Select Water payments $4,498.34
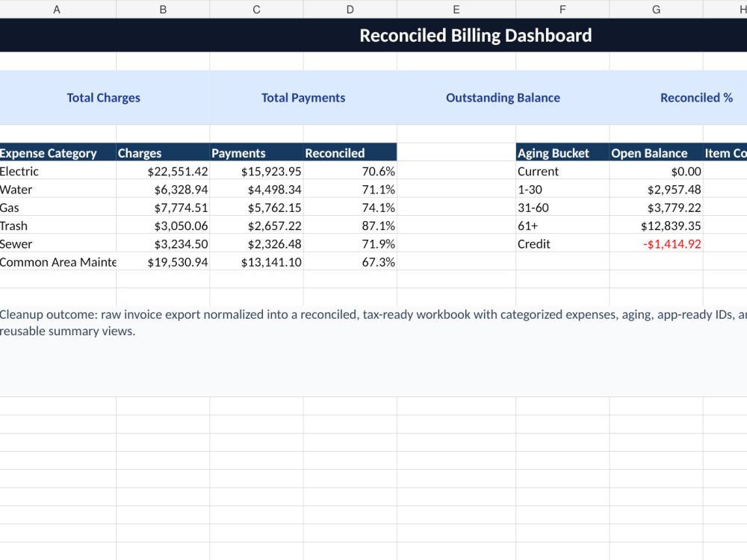Image resolution: width=747 pixels, height=560 pixels. pyautogui.click(x=256, y=189)
